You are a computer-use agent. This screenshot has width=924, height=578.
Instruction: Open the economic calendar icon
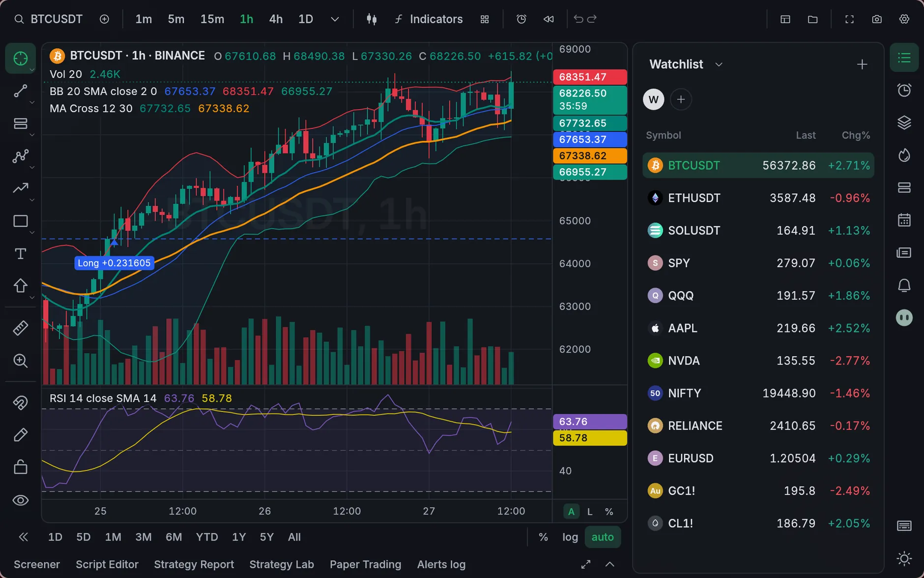click(x=904, y=220)
